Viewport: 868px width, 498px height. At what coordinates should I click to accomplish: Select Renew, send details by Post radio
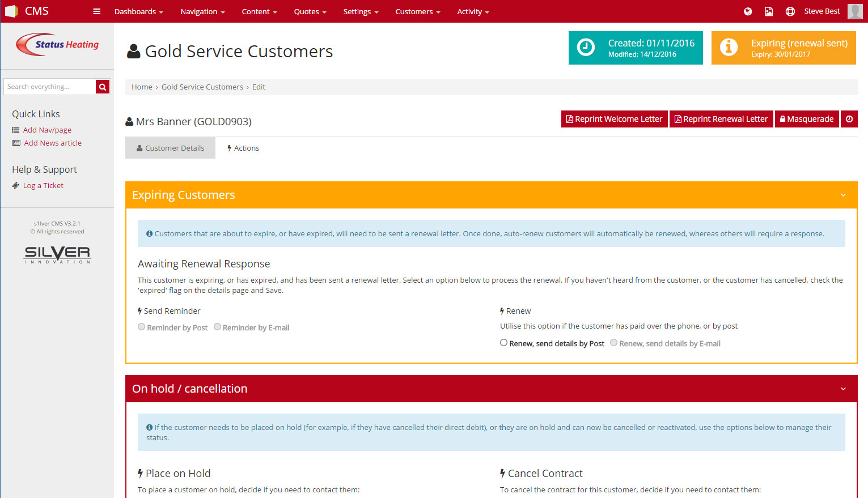tap(503, 343)
